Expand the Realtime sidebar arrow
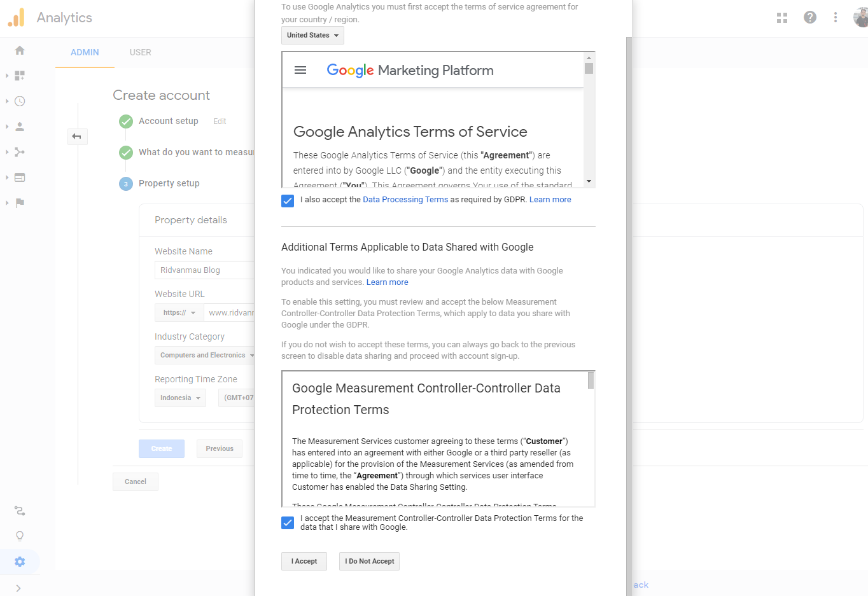Screen dimensions: 868x596 click(x=7, y=101)
